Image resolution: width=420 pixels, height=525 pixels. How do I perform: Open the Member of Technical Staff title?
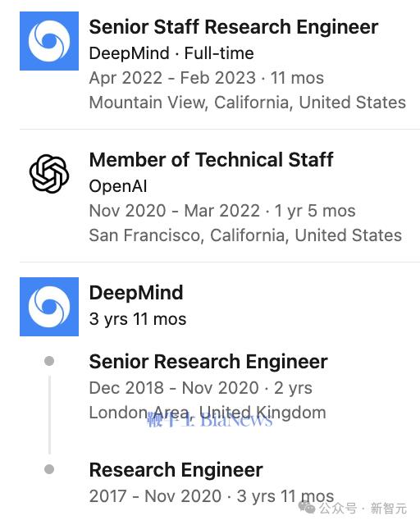[211, 159]
